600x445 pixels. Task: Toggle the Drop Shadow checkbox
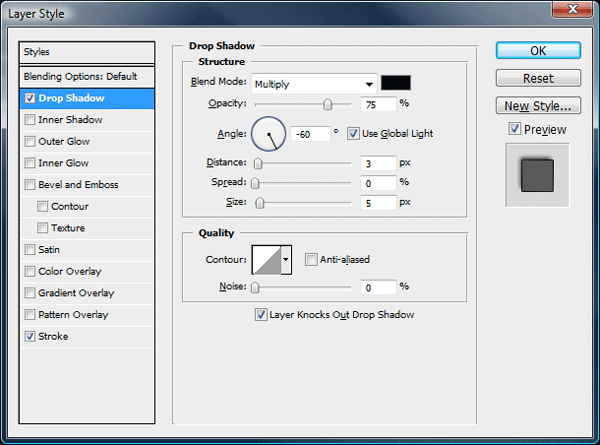click(x=30, y=98)
